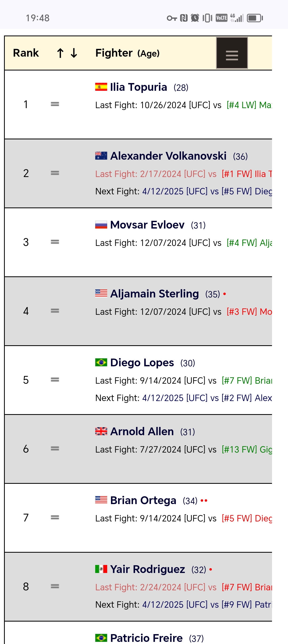Tap the battery icon in status bar

[x=255, y=18]
